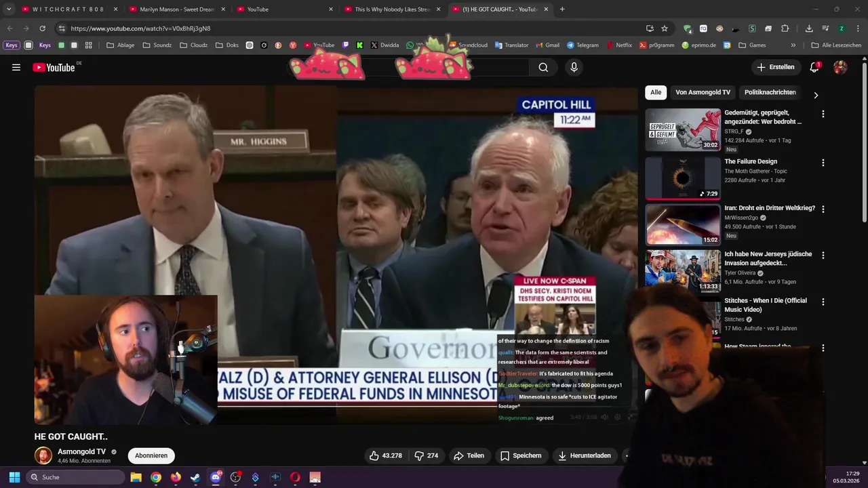Open the Iran: Droht ein Dritter Weltkrieg thumbnail

[x=683, y=224]
